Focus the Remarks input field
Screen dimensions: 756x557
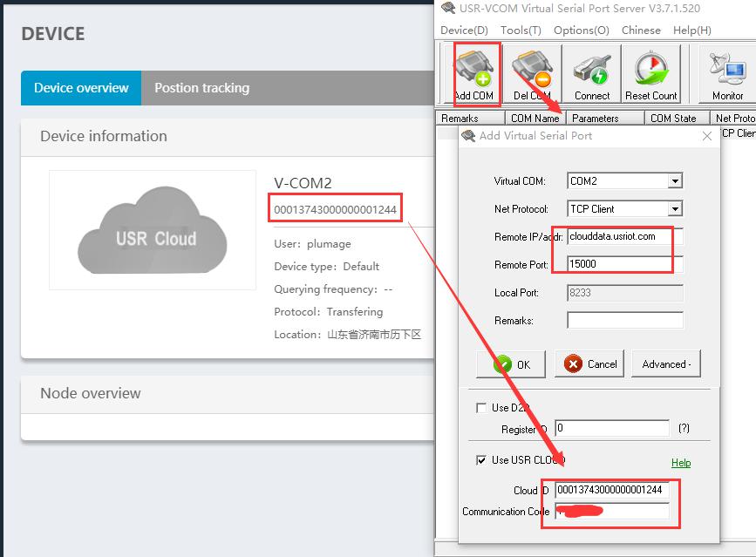[x=625, y=321]
